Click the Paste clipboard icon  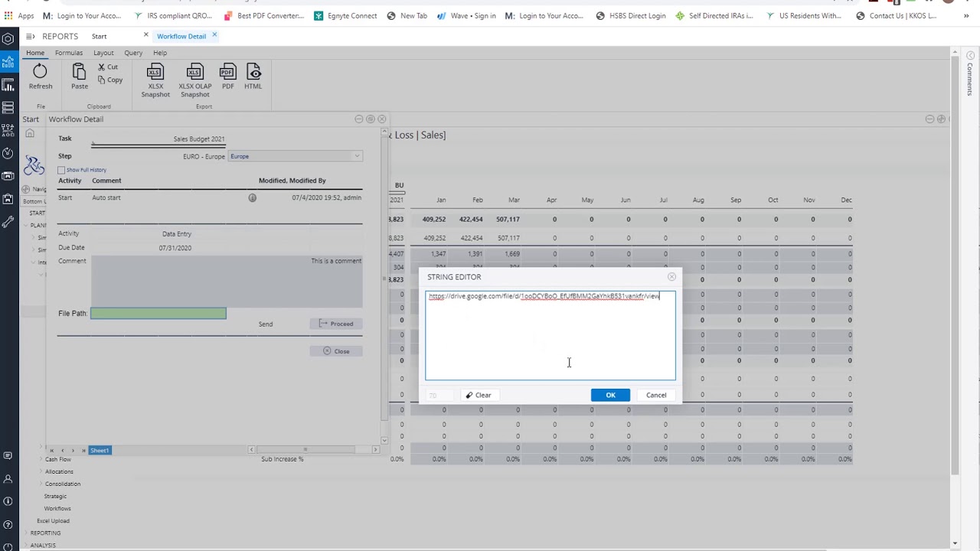tap(79, 72)
